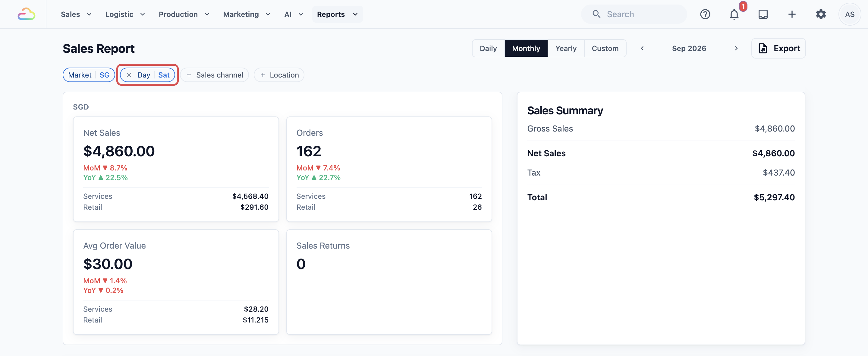868x356 pixels.
Task: Open the settings gear
Action: 821,14
